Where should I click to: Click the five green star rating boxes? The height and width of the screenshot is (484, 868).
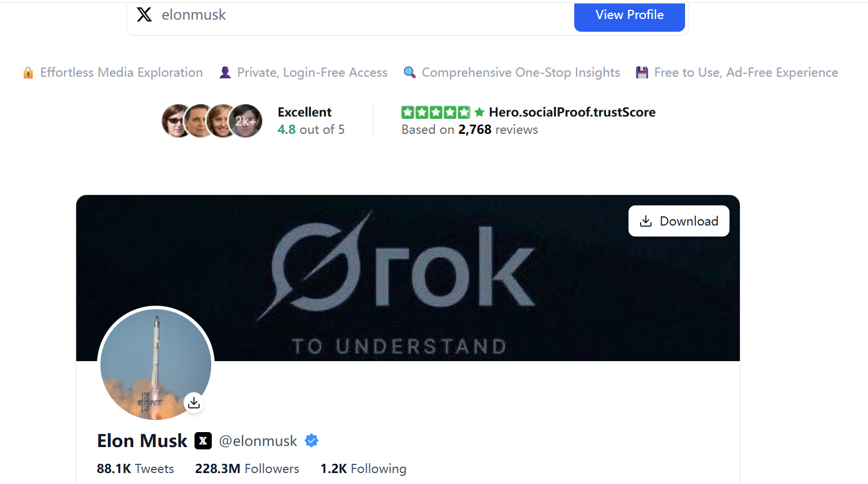coord(436,112)
